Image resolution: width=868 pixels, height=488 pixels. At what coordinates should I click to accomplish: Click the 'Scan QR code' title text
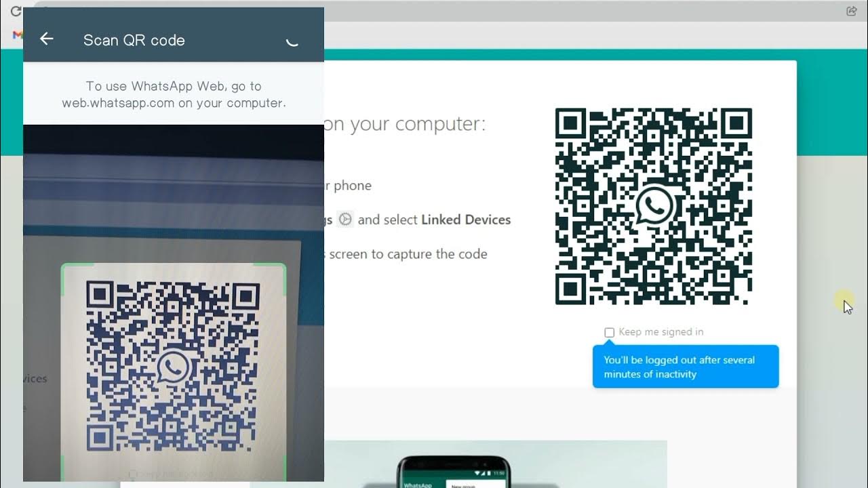[x=134, y=40]
